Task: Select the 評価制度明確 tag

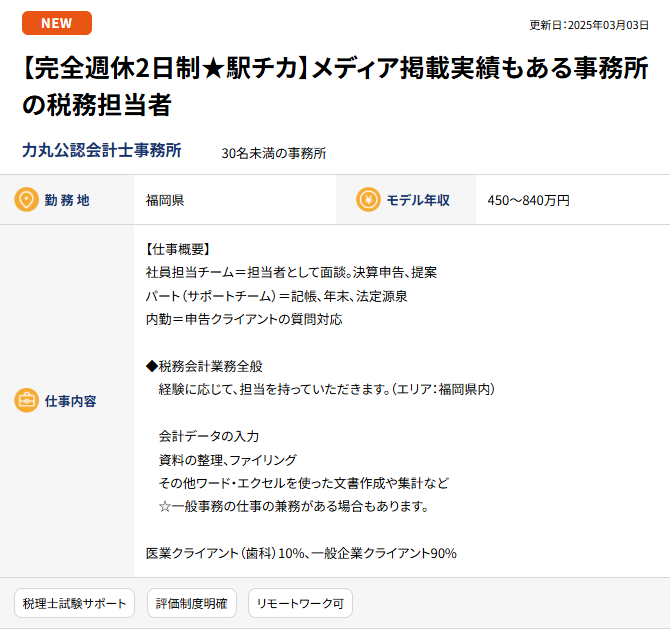Action: pyautogui.click(x=192, y=603)
